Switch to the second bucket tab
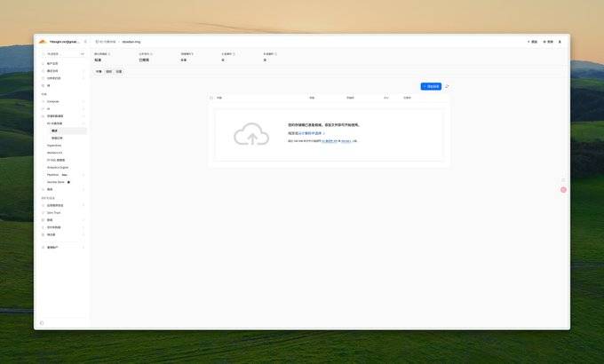604x364 pixels. point(108,71)
